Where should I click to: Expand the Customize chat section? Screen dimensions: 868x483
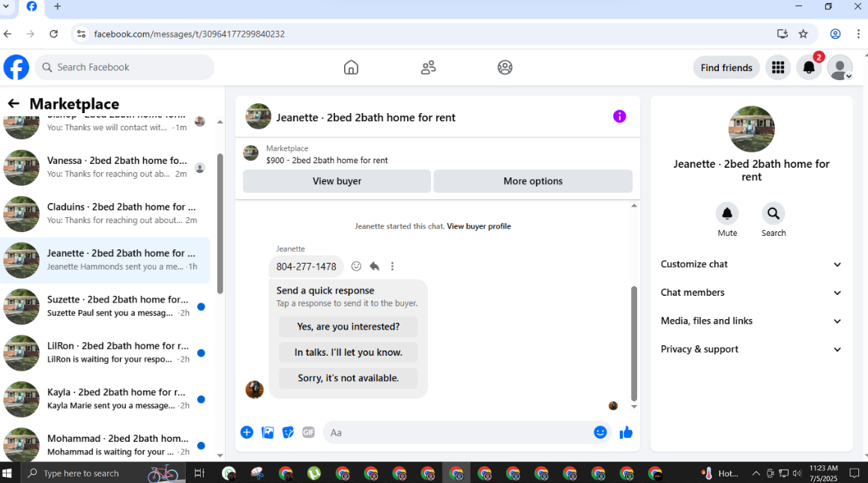tap(751, 264)
